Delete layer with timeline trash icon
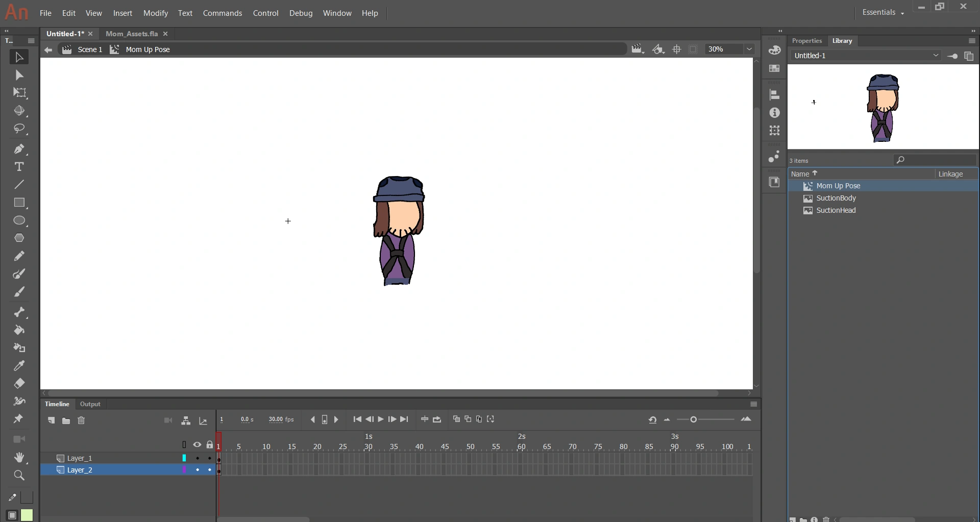980x522 pixels. pos(81,420)
